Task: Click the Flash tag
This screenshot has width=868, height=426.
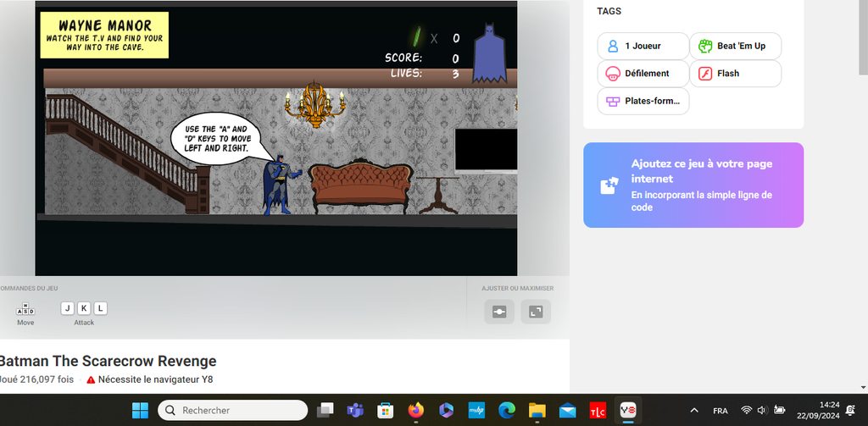Action: point(734,74)
